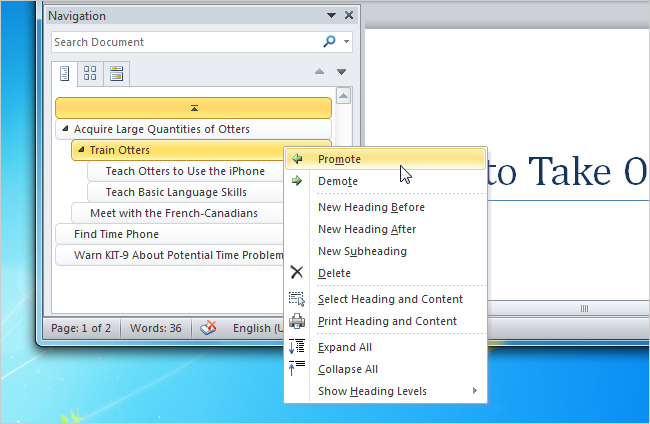Image resolution: width=650 pixels, height=424 pixels.
Task: Click the Select Heading and Content icon
Action: (x=297, y=299)
